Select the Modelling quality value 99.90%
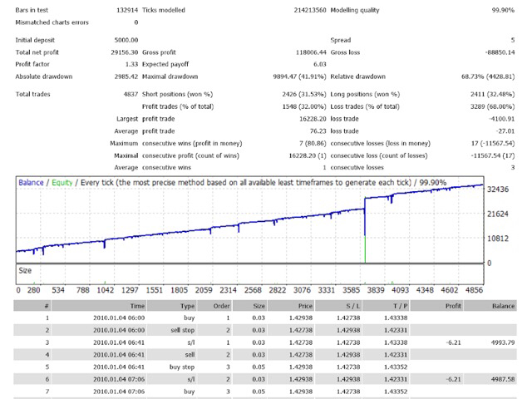Screen dimensions: 532x399 (502, 10)
